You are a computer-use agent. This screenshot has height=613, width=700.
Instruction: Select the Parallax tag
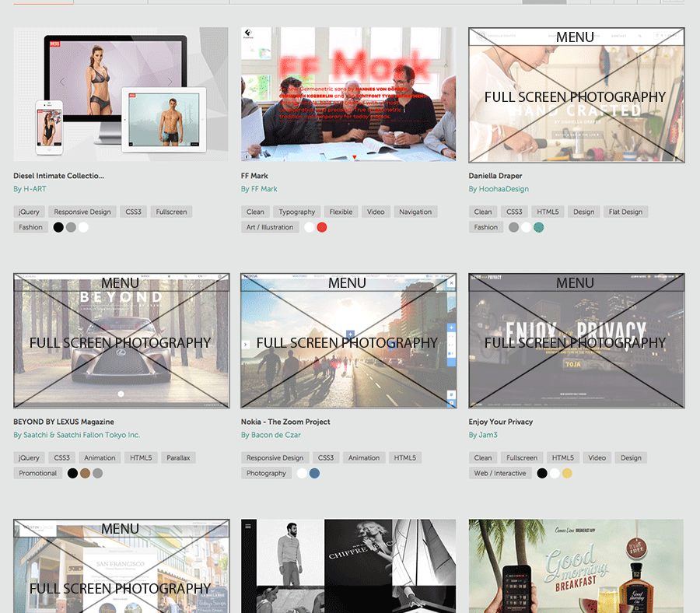178,457
